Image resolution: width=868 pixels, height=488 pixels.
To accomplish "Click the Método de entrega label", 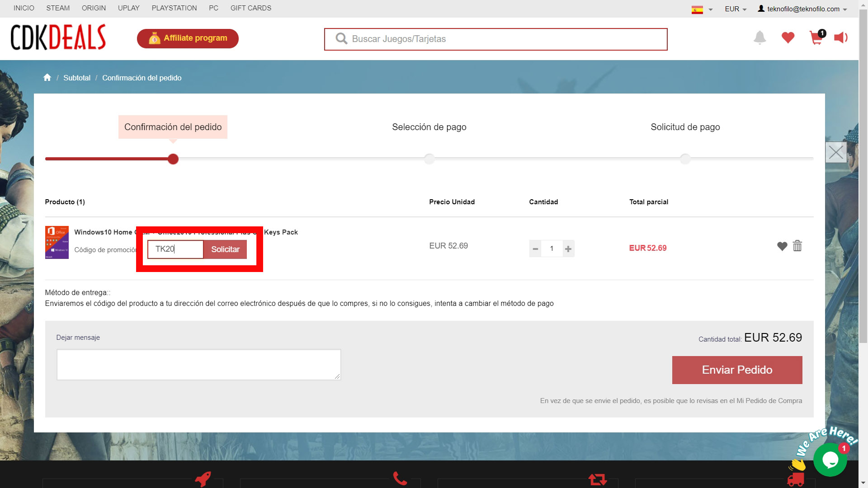I will (77, 292).
